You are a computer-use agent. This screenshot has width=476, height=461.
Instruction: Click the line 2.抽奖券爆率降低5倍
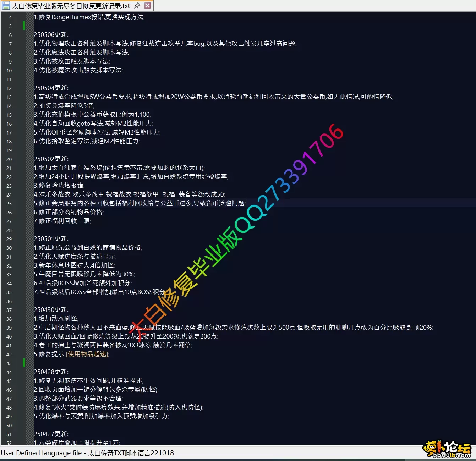click(x=64, y=106)
